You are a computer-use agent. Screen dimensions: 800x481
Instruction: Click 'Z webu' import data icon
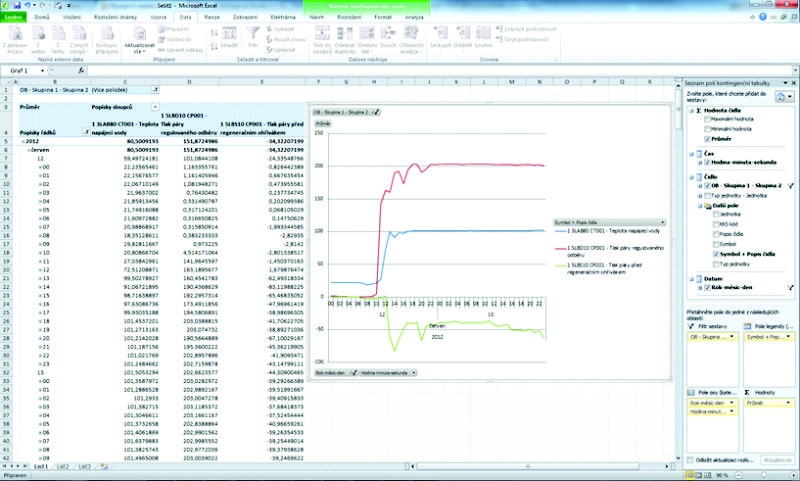38,34
